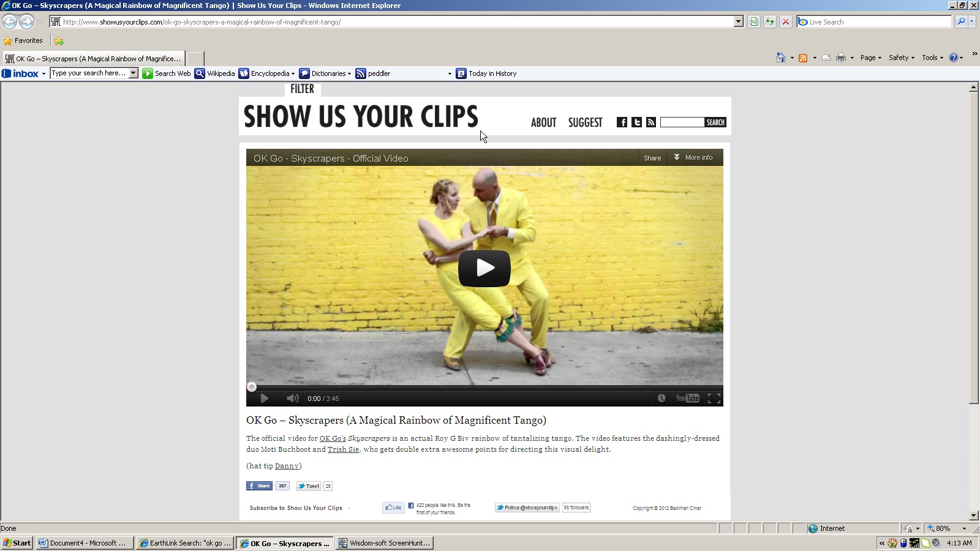Go forward with the browser Forward arrow
980x551 pixels.
point(26,21)
